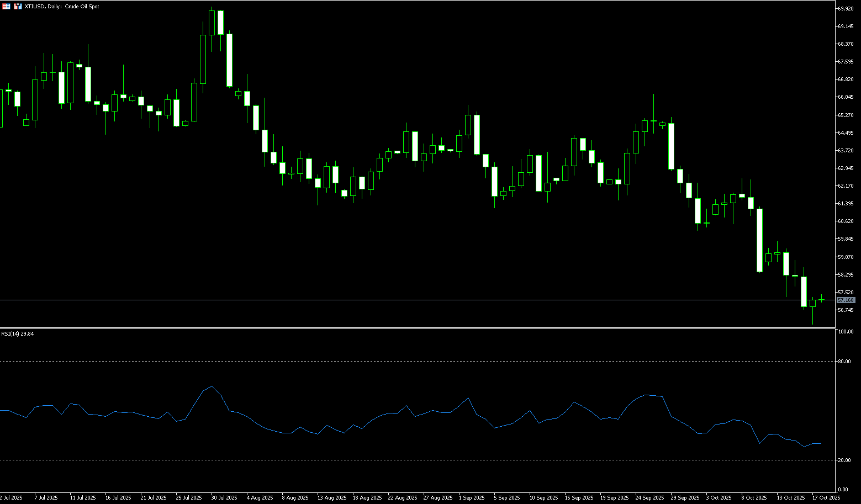Image resolution: width=861 pixels, height=504 pixels.
Task: Click the 30 Jul 2025 date label
Action: point(224,498)
